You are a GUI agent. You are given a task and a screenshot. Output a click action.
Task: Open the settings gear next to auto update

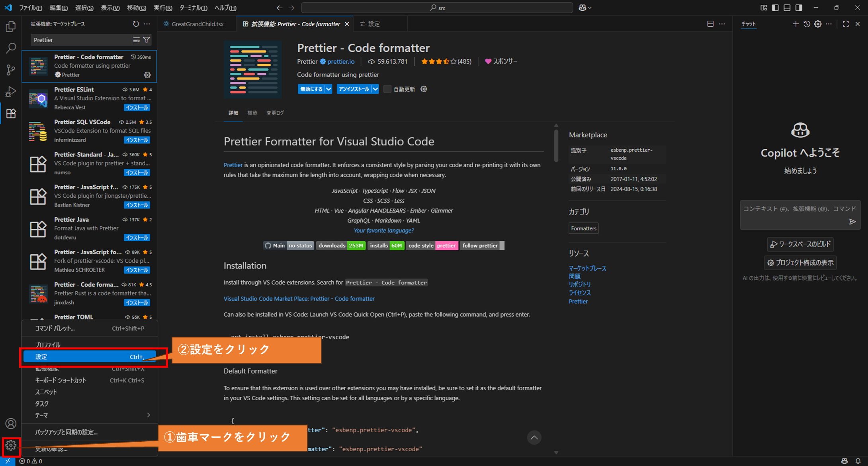[x=424, y=89]
